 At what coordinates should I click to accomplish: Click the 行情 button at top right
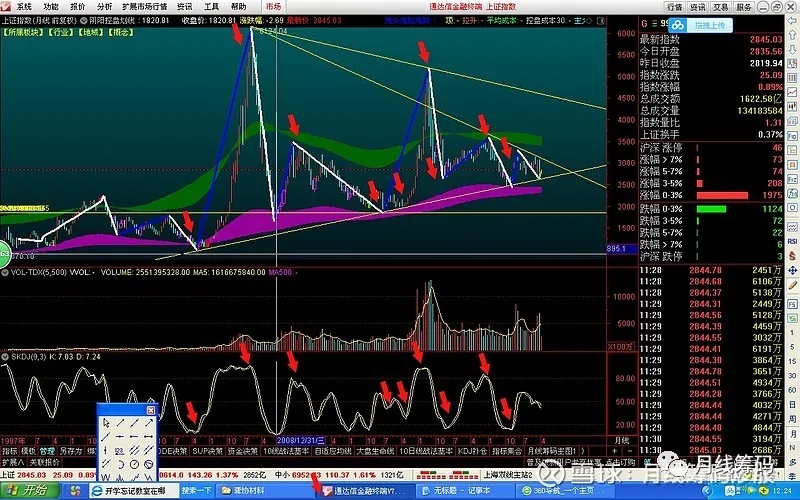pos(674,6)
